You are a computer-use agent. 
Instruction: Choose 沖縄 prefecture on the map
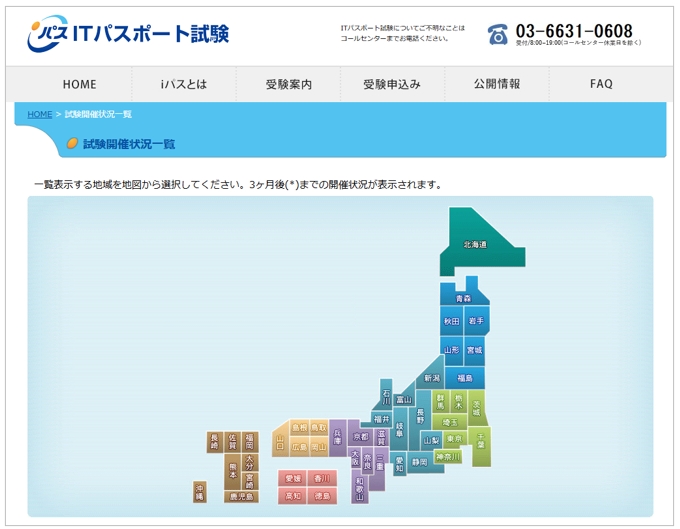pyautogui.click(x=199, y=492)
